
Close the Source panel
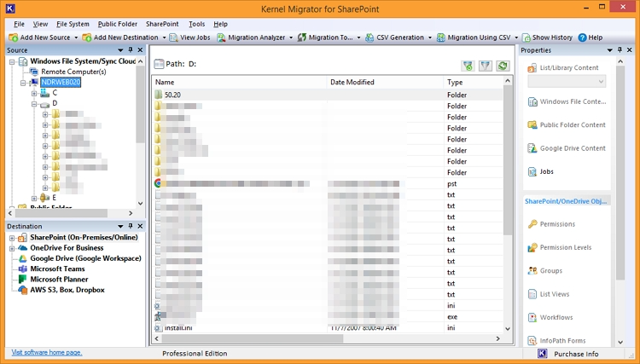(140, 49)
